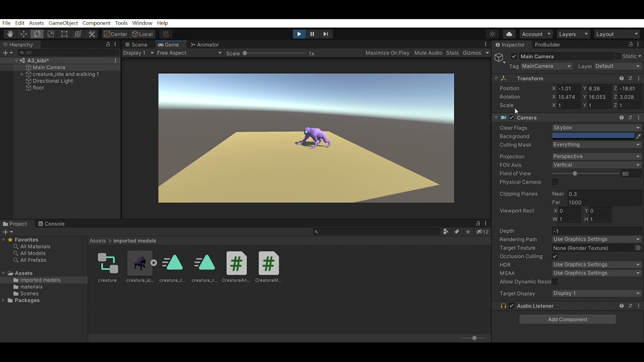
Task: Open Transform component help icon
Action: [621, 78]
